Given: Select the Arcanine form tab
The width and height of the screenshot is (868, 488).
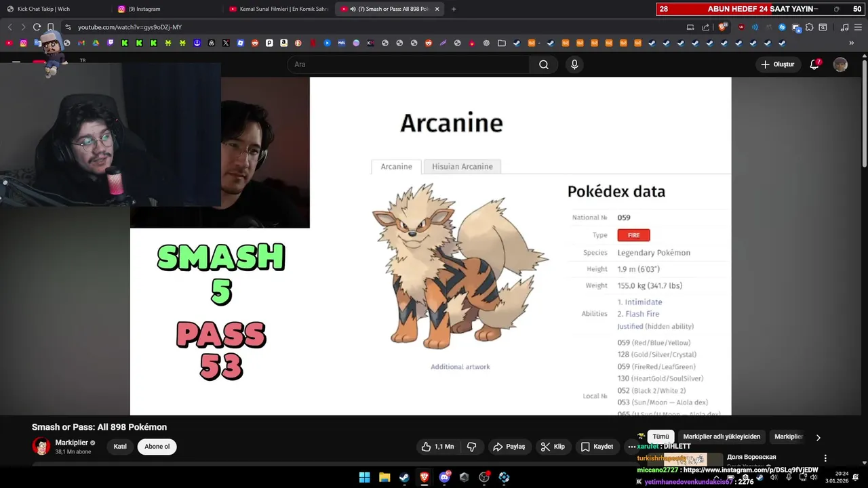Looking at the screenshot, I should click(396, 167).
